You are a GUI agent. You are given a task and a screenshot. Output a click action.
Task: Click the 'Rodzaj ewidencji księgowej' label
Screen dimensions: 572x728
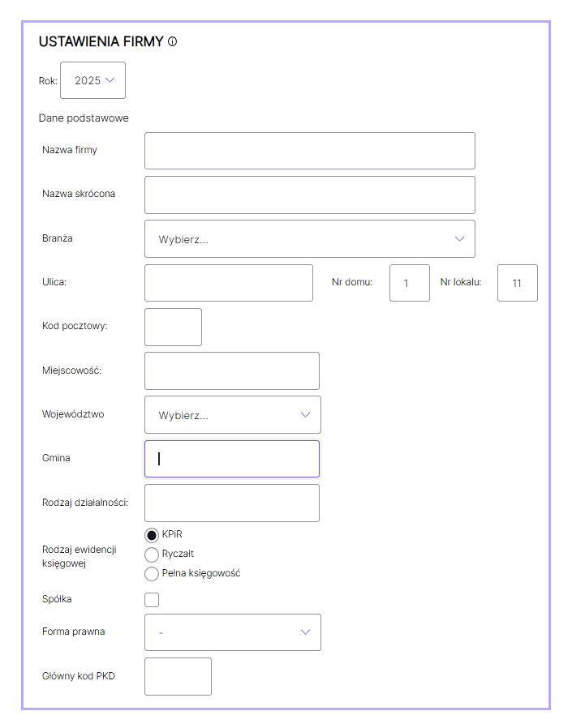click(x=79, y=556)
